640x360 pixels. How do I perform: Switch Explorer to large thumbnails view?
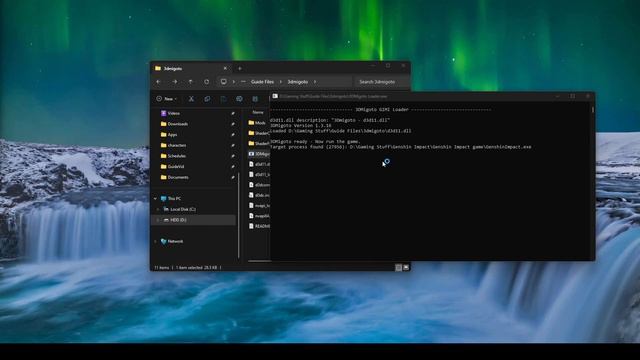tap(406, 267)
